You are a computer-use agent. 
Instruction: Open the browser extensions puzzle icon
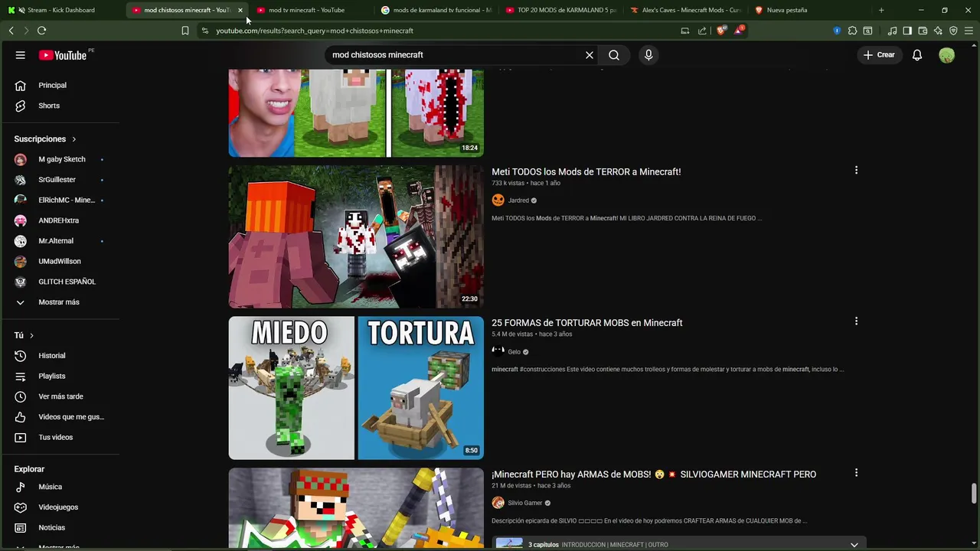coord(852,31)
